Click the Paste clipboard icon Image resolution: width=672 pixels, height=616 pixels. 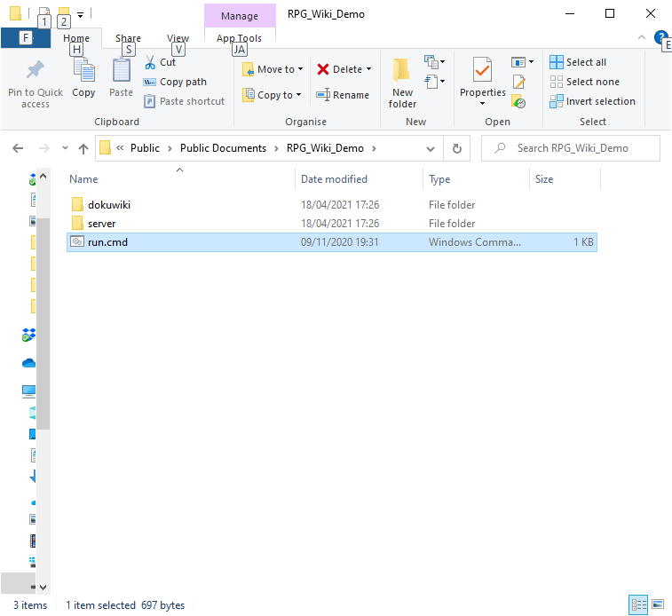point(122,70)
